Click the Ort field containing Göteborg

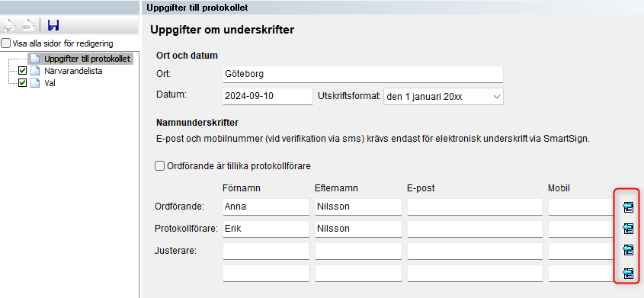(363, 74)
